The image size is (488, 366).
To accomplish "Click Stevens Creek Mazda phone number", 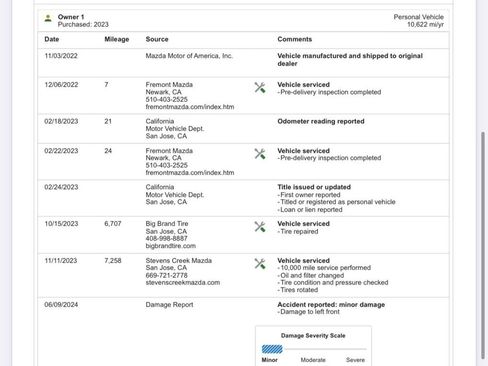I will (x=166, y=275).
